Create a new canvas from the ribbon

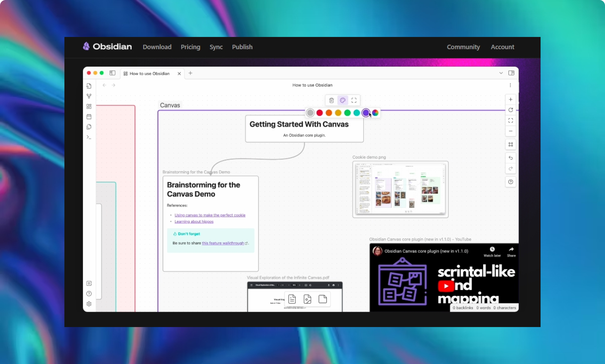coord(89,106)
